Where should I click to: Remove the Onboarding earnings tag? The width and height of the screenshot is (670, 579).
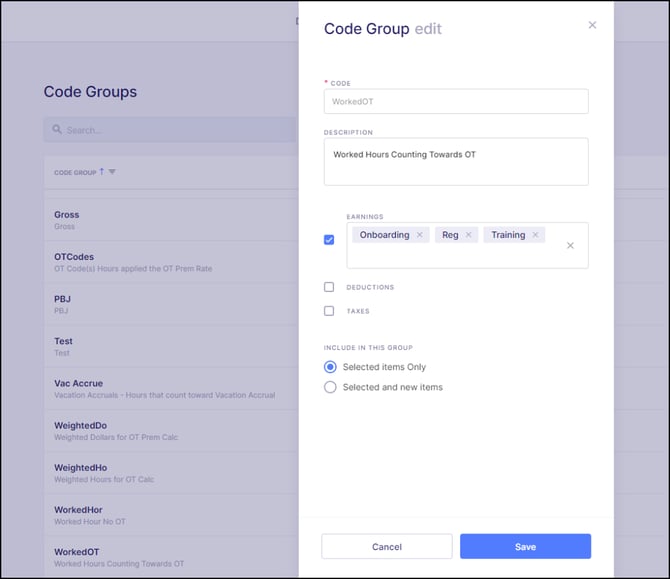coord(420,235)
